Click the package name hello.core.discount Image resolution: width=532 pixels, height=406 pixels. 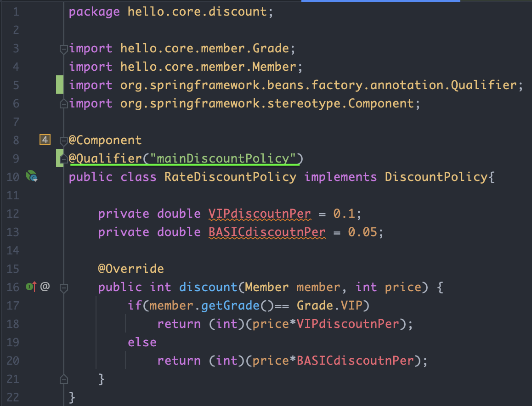point(197,12)
